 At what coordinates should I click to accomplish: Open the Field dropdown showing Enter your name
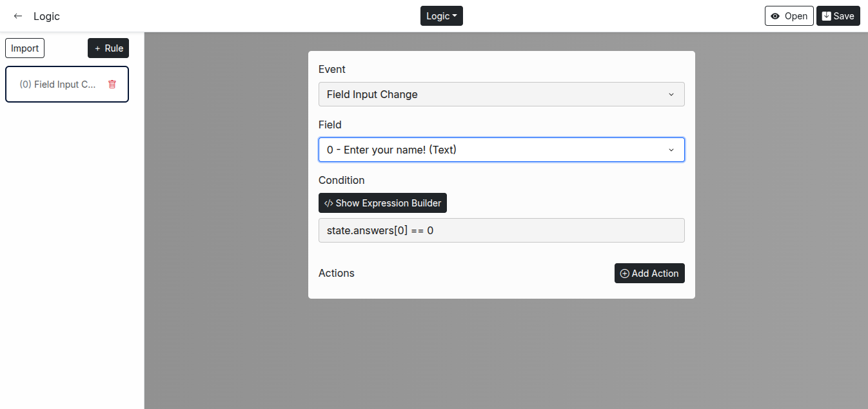(x=501, y=150)
